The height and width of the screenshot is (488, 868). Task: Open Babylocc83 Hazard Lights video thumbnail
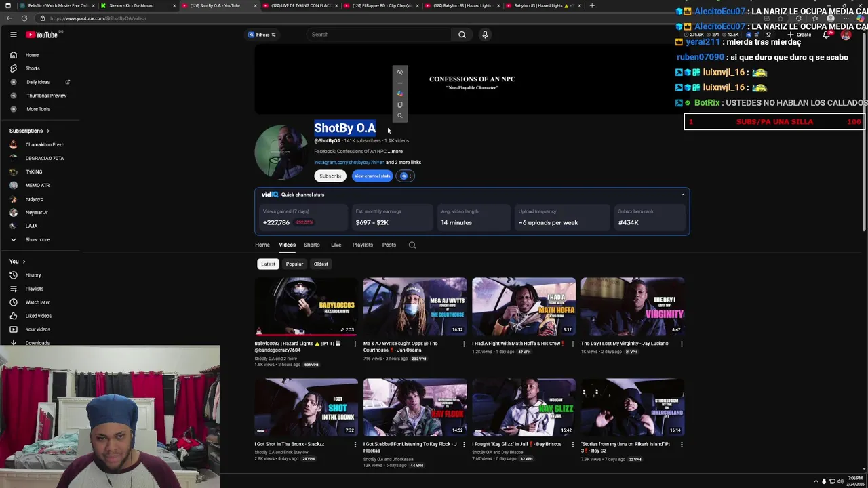307,306
